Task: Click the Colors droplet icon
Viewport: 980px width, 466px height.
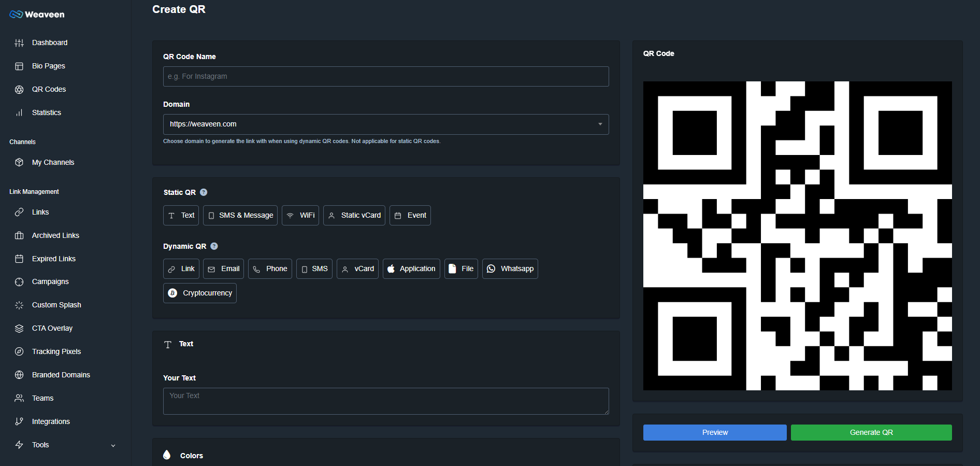Action: [167, 455]
